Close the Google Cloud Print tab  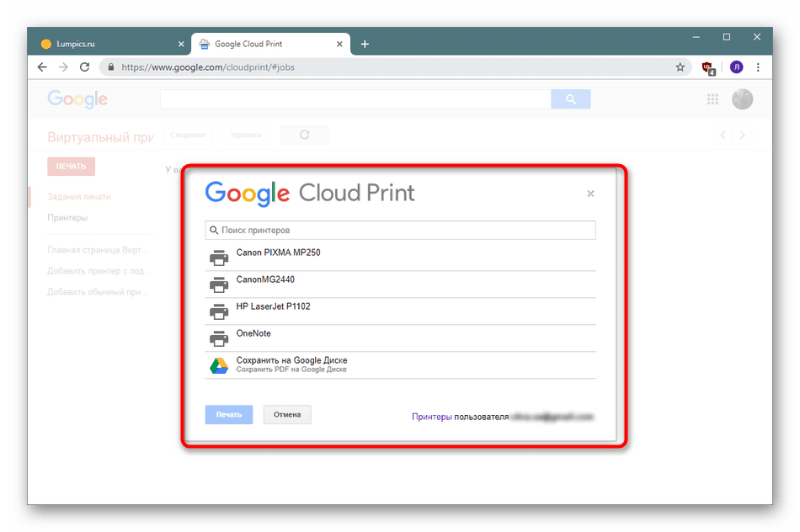[x=340, y=44]
